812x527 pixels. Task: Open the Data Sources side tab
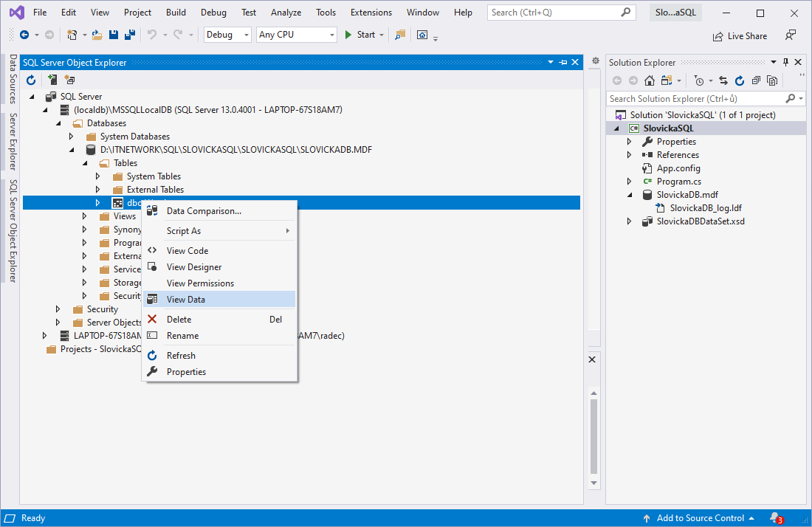tap(13, 79)
